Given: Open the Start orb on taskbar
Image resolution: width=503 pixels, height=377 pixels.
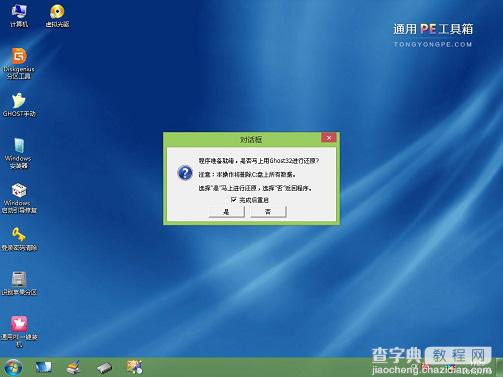Looking at the screenshot, I should (13, 367).
